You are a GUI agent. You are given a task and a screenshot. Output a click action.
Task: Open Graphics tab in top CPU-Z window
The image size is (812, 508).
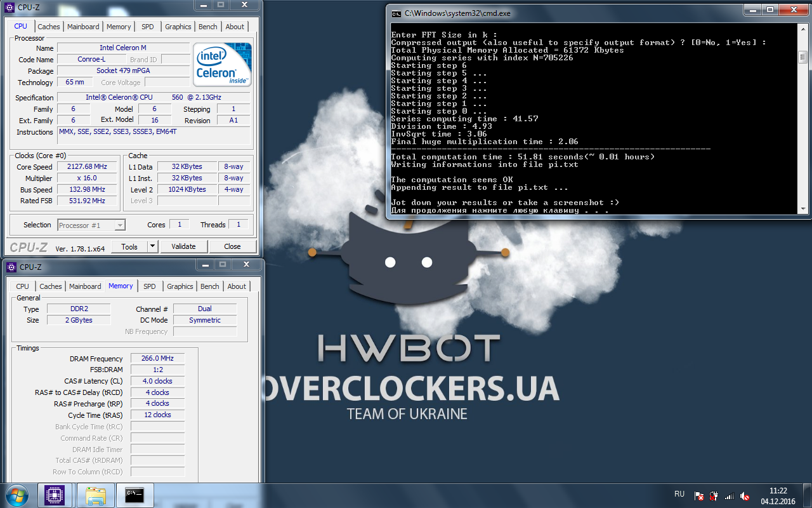(178, 27)
